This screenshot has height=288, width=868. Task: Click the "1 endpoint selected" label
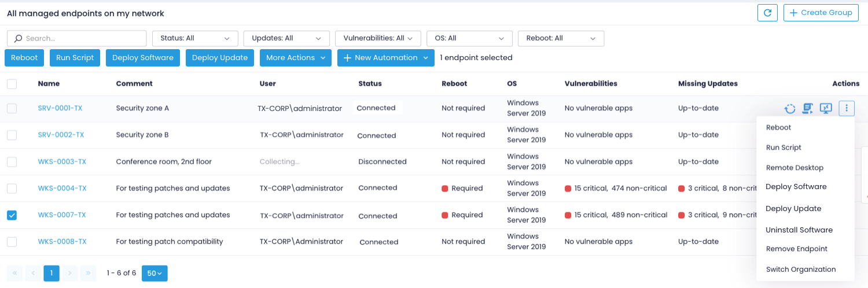point(476,58)
